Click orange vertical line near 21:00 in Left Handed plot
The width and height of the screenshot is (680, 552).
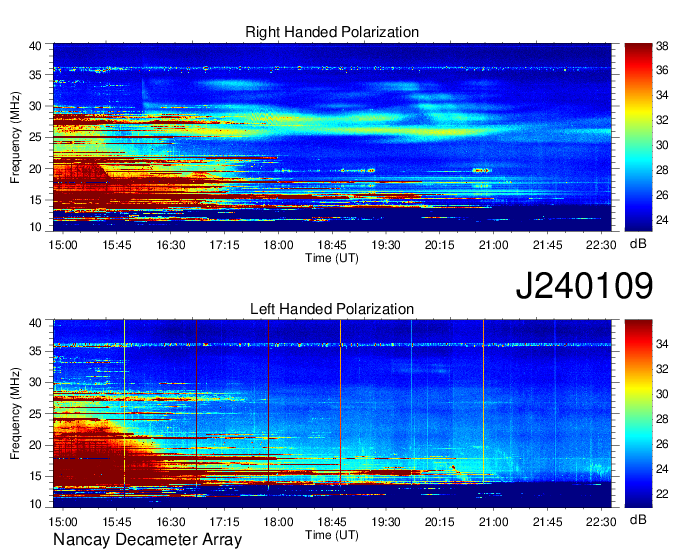coord(484,402)
